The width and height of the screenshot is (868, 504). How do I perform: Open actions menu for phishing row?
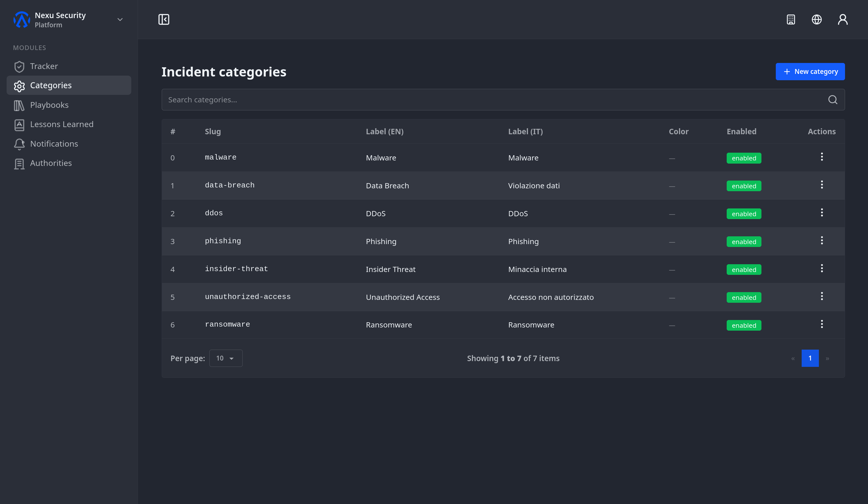tap(822, 241)
